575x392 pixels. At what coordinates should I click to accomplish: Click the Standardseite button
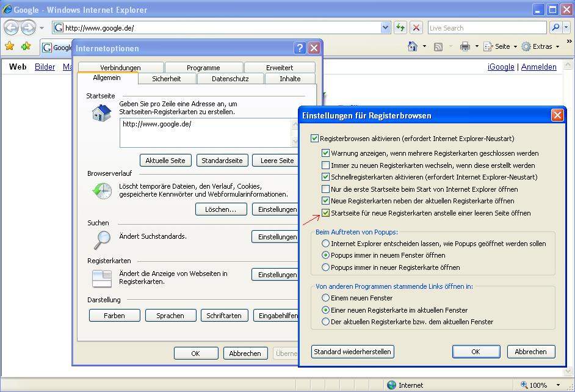pyautogui.click(x=222, y=160)
